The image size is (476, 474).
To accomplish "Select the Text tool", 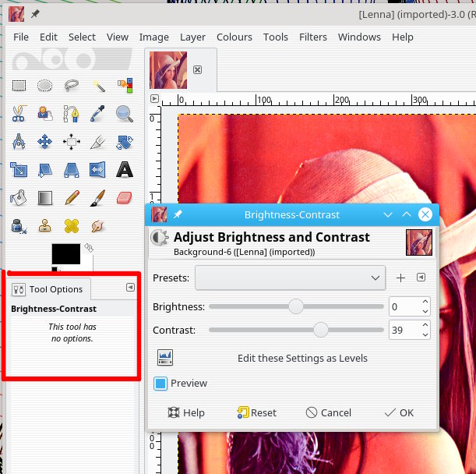I will (125, 169).
